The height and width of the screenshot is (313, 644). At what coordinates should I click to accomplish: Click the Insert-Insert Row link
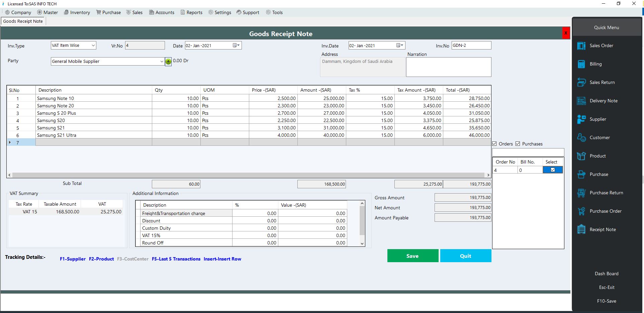[222, 259]
